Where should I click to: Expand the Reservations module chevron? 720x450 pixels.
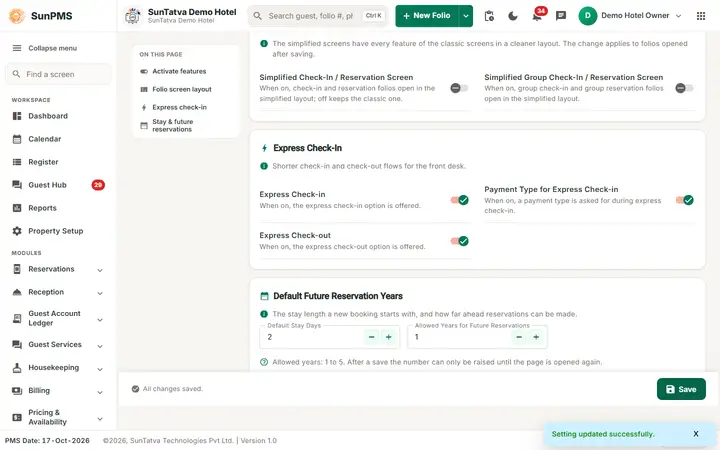100,270
